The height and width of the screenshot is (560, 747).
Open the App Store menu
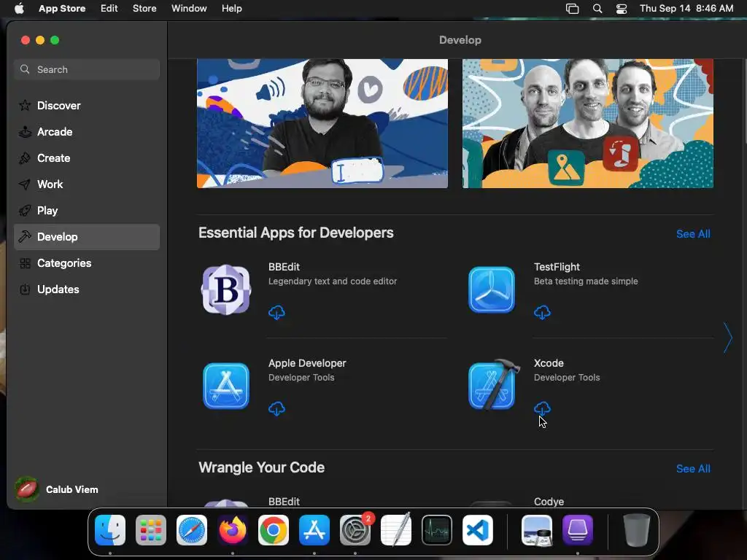pyautogui.click(x=62, y=9)
